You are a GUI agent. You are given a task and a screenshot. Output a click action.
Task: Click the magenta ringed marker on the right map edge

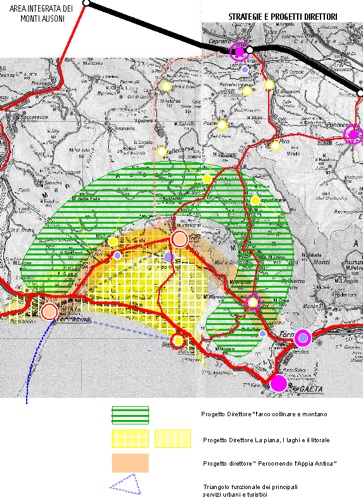[x=353, y=135]
